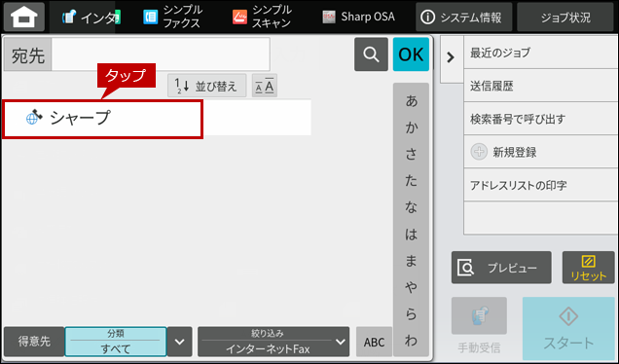This screenshot has width=619, height=364.
Task: Tap the リセット (reset) button
Action: click(588, 268)
